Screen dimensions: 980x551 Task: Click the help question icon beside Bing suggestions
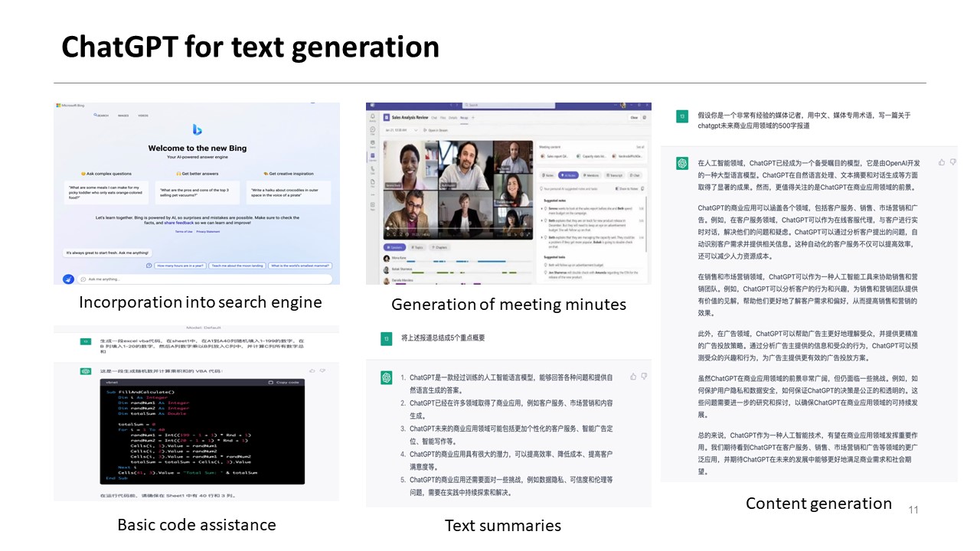click(x=149, y=266)
